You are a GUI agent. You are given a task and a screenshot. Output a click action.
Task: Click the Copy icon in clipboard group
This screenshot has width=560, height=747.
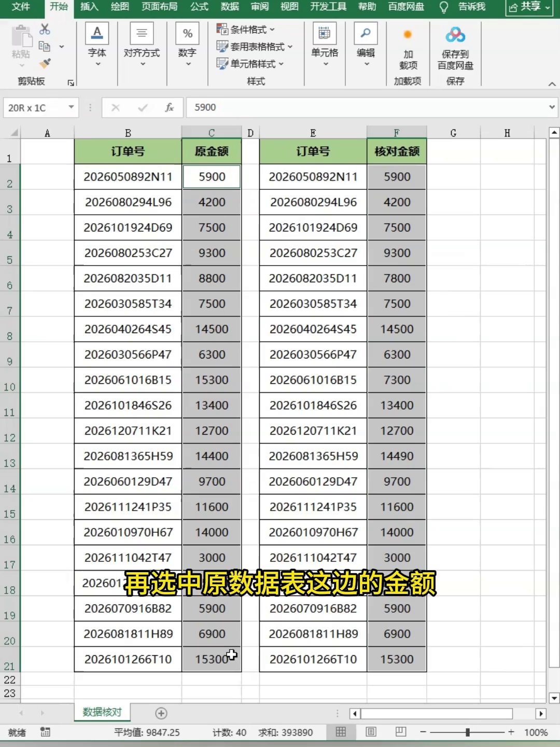pyautogui.click(x=45, y=46)
